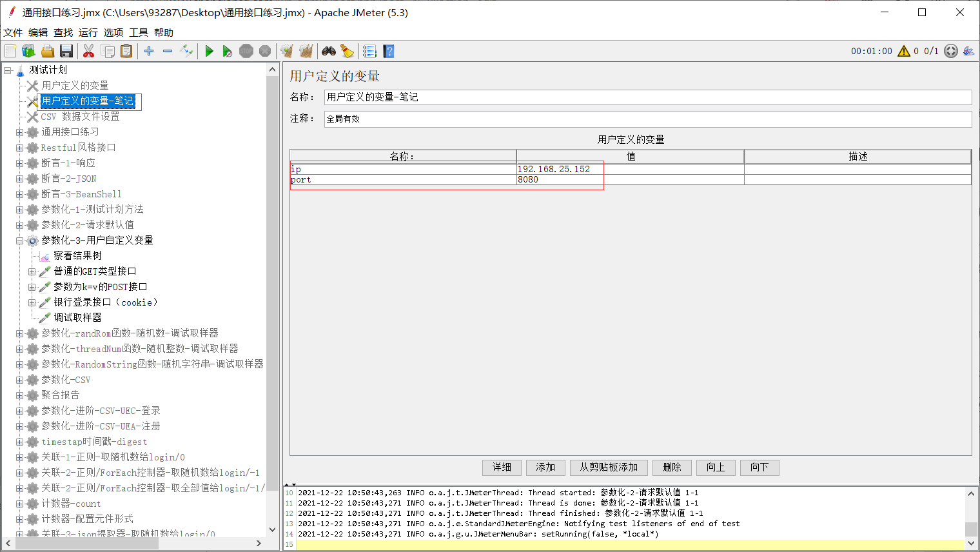Click tree panel vertical scrollbar down arrow
This screenshot has width=980, height=552.
273,529
